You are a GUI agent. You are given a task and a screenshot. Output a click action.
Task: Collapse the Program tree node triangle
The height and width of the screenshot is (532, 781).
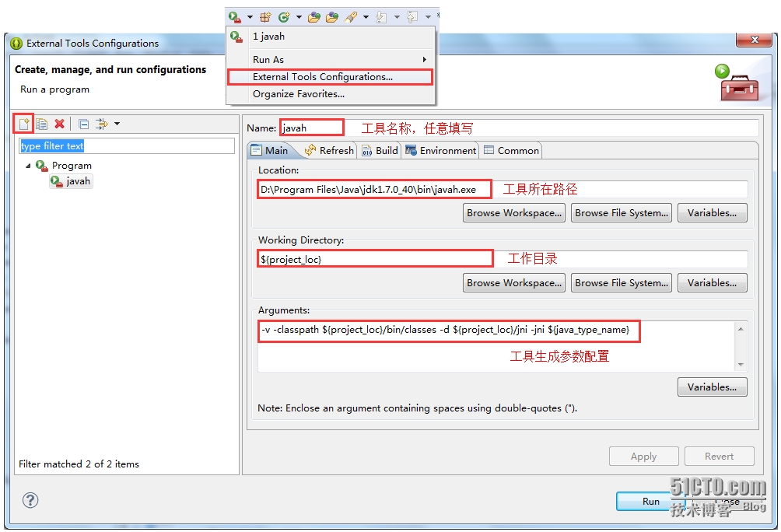coord(28,166)
